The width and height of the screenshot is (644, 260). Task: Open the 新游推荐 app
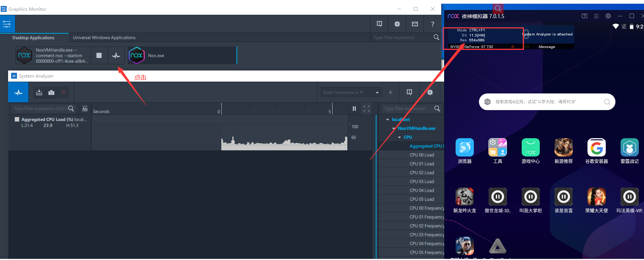[563, 148]
